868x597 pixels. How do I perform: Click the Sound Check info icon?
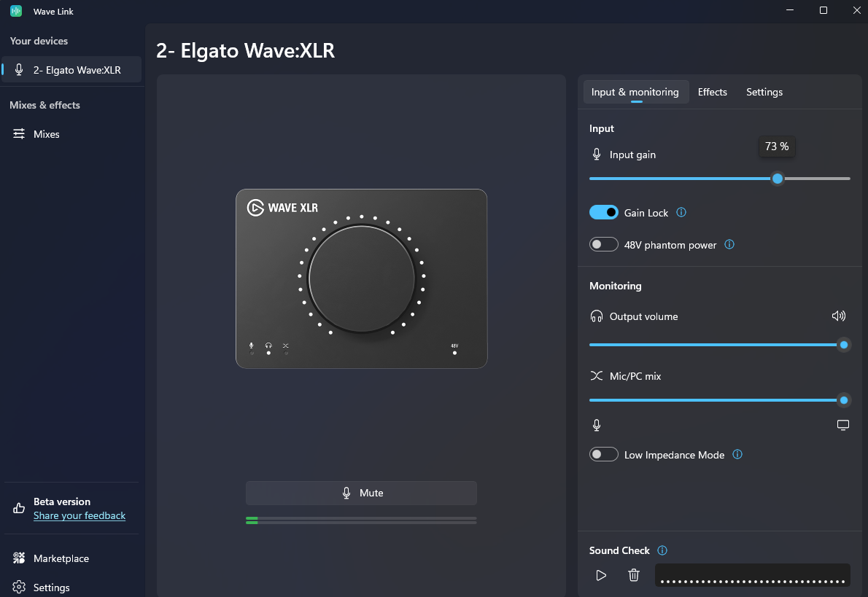coord(662,550)
